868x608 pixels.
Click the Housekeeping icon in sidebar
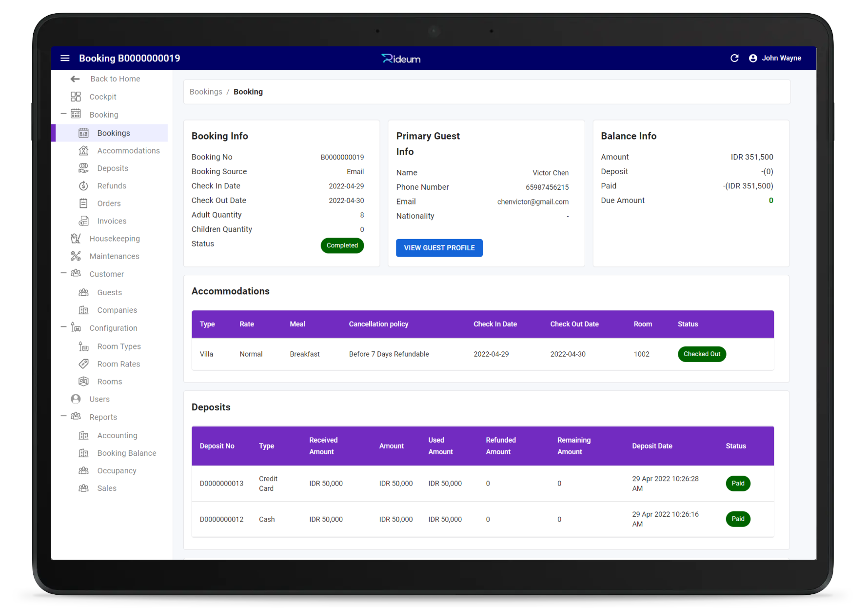coord(76,239)
